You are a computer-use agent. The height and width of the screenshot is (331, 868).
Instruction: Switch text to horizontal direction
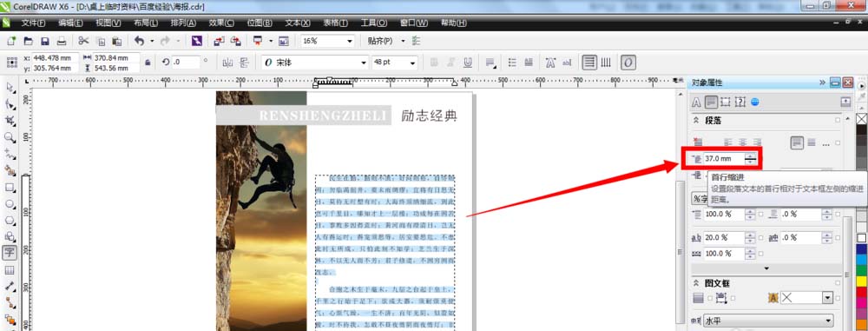pos(589,63)
